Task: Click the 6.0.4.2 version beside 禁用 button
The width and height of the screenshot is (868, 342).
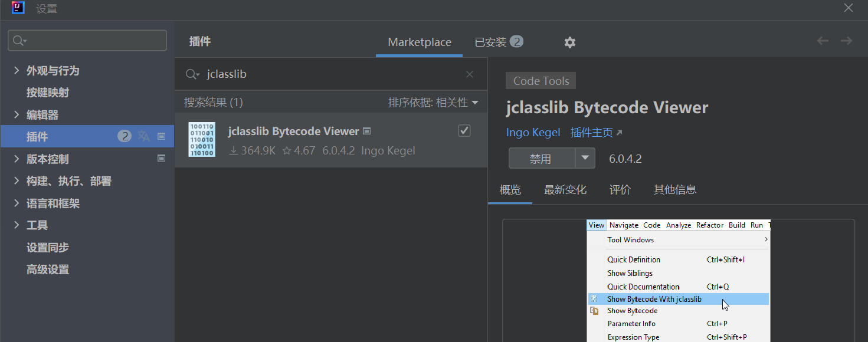Action: pyautogui.click(x=625, y=159)
